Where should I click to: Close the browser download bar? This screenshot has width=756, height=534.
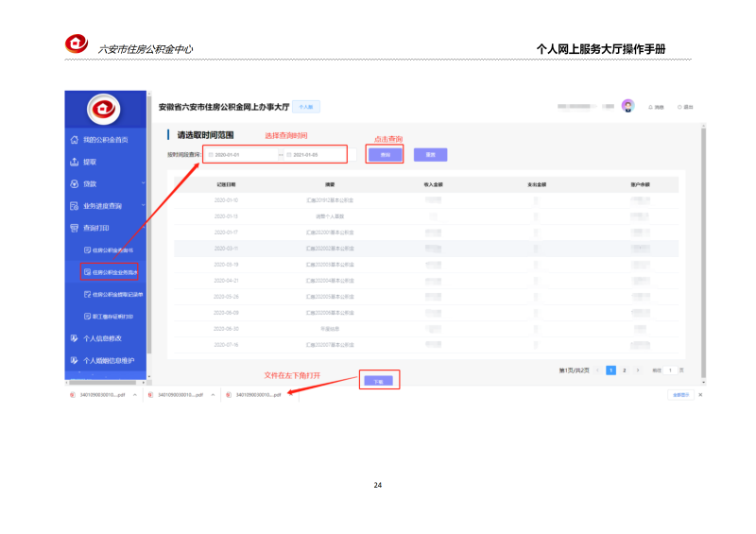[700, 395]
